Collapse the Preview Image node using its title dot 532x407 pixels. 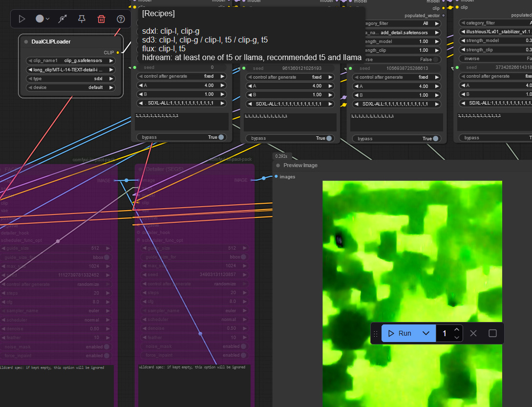click(x=278, y=165)
